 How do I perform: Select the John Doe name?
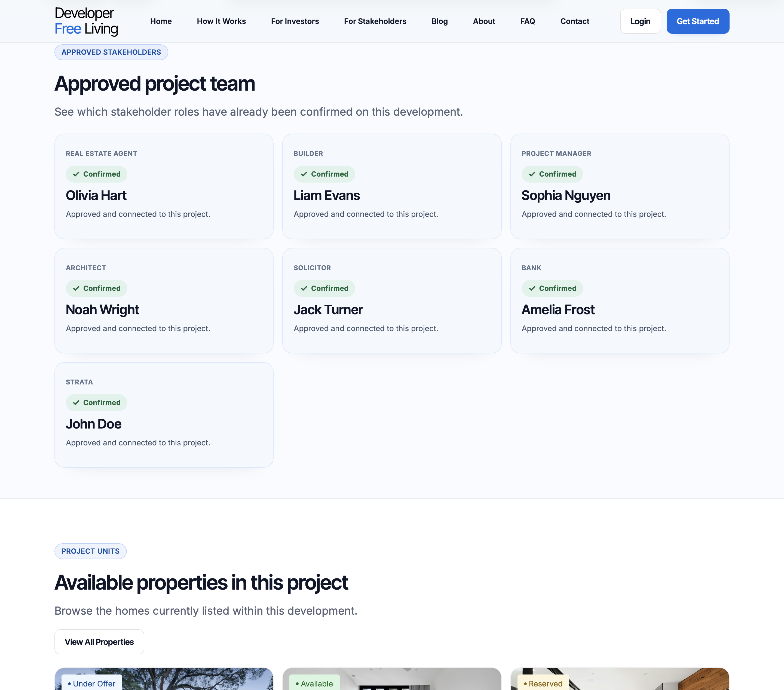pos(94,424)
